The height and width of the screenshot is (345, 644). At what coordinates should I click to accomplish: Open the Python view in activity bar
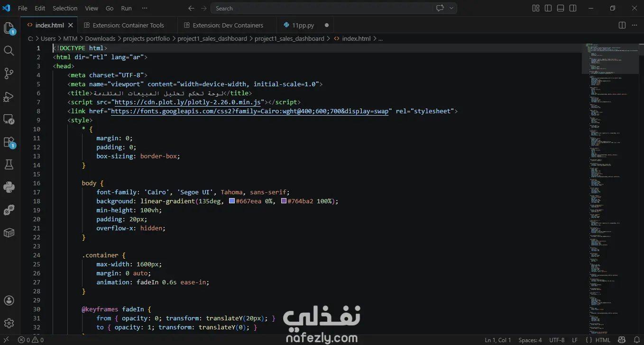click(9, 187)
